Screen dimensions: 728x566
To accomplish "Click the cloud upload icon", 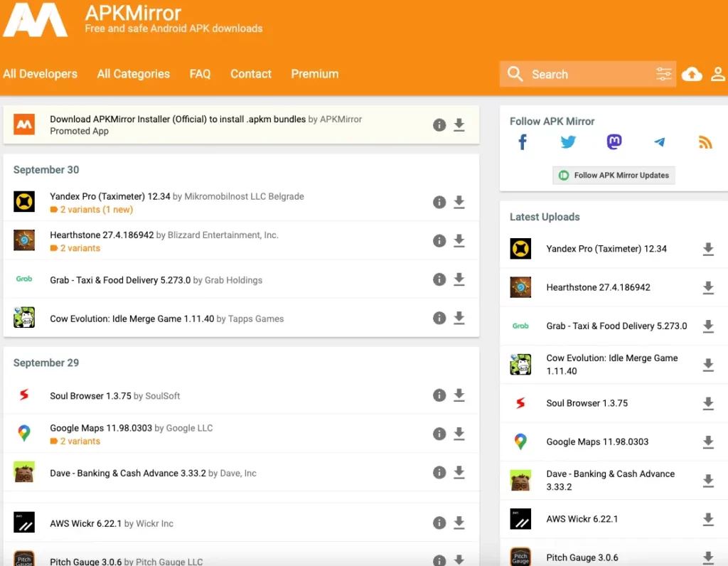I will [692, 74].
